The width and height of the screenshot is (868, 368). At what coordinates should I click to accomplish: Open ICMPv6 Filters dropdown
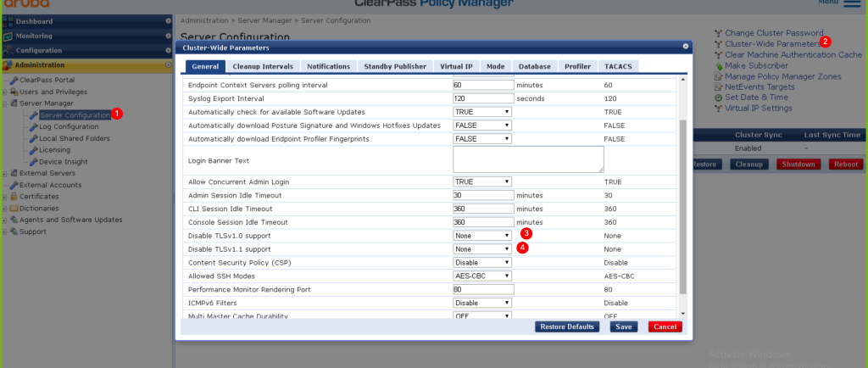[482, 303]
